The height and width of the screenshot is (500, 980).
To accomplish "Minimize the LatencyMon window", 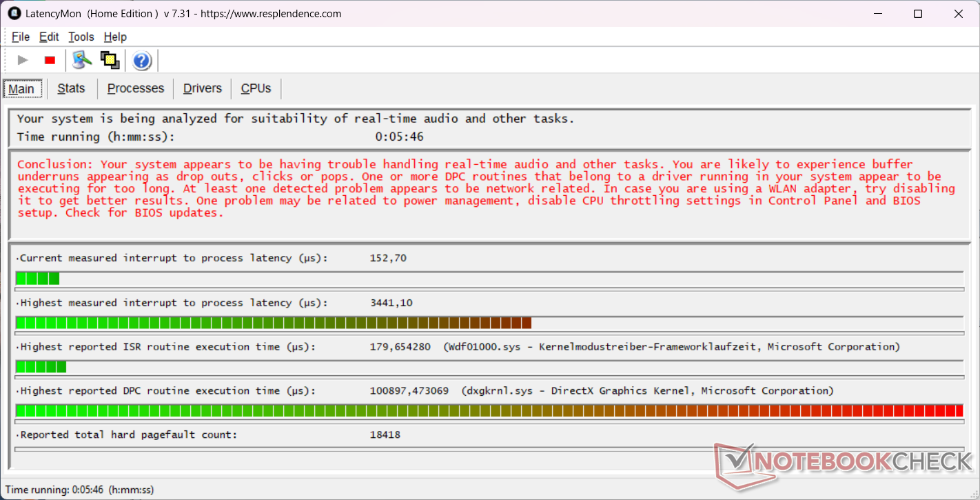I will (x=878, y=14).
